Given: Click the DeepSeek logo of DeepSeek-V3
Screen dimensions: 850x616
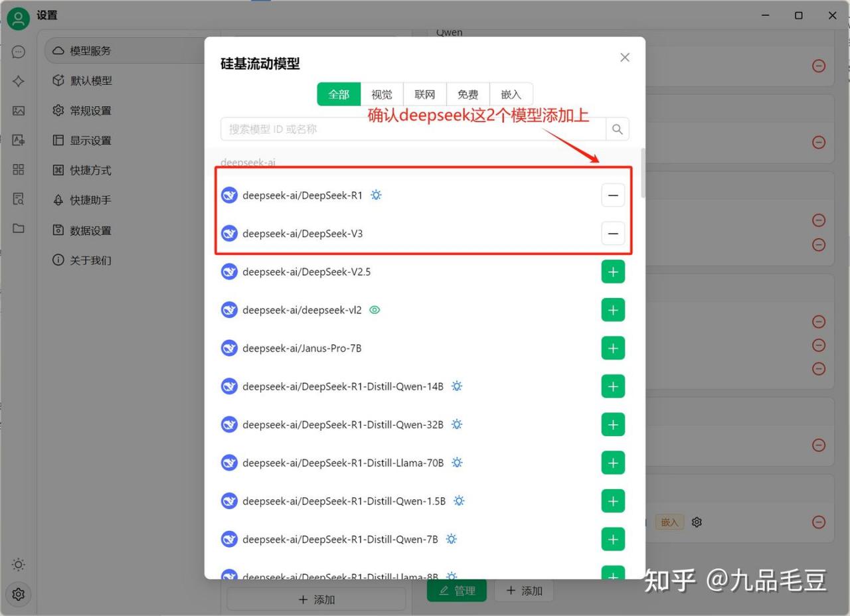Looking at the screenshot, I should [x=229, y=234].
